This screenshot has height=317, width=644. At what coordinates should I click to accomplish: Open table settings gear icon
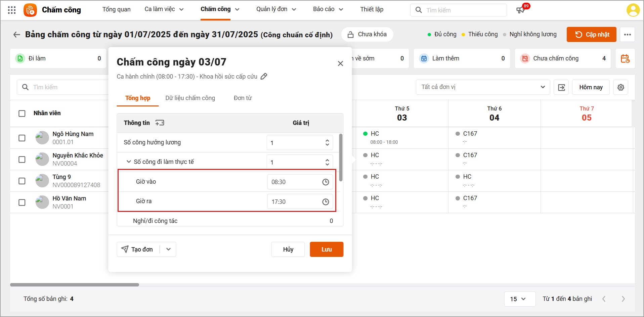620,87
